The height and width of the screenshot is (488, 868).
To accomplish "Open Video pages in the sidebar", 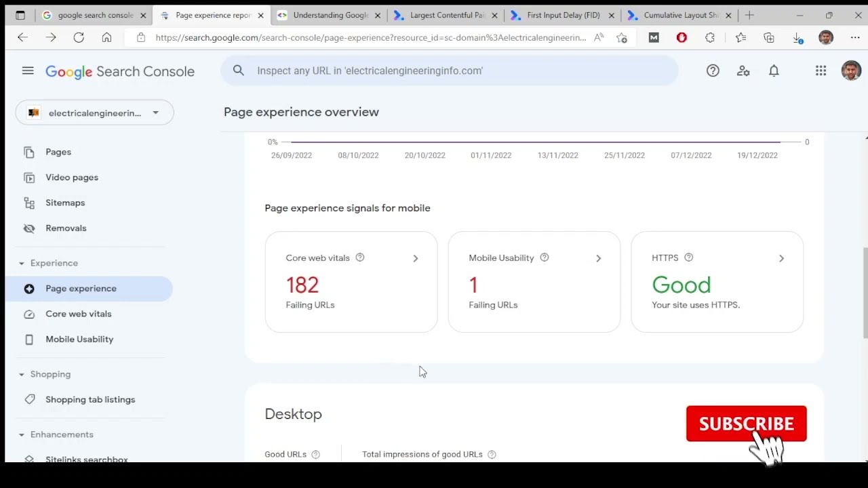I will (x=72, y=178).
